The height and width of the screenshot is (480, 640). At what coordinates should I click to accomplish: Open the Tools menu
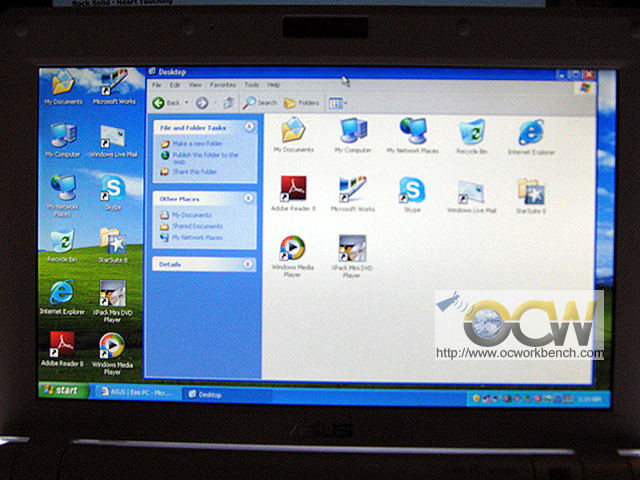(251, 85)
